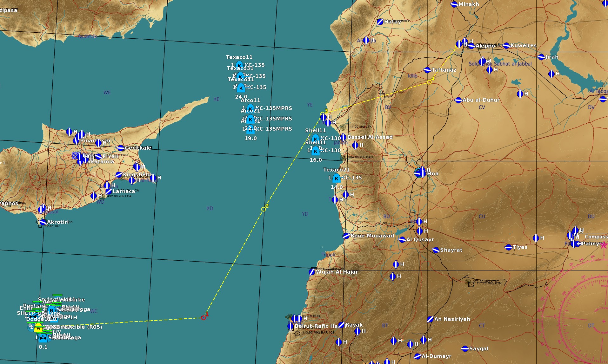Select waypoint 4 near Taftanaz
This screenshot has height=364, width=608.
429,82
